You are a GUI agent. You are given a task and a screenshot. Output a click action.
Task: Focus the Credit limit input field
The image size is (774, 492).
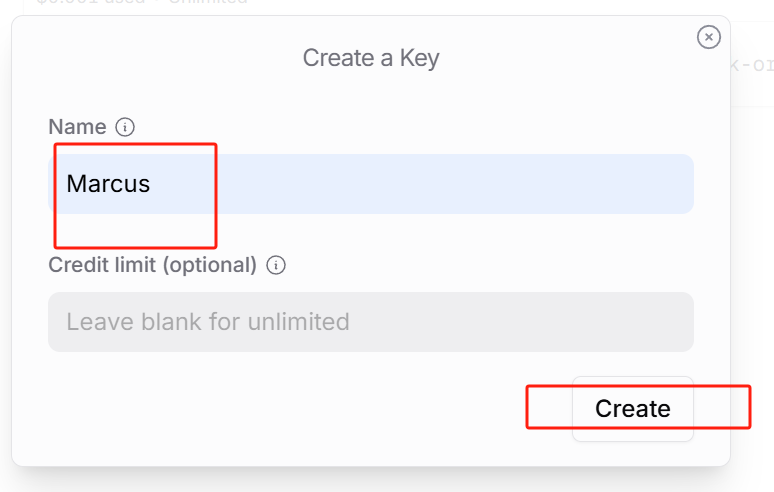coord(370,322)
